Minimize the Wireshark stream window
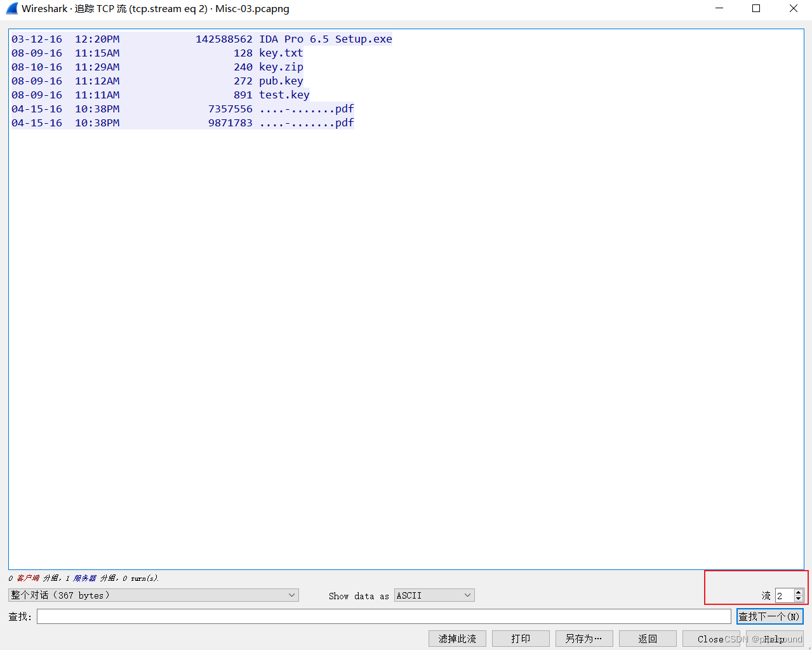The height and width of the screenshot is (650, 812). 719,8
